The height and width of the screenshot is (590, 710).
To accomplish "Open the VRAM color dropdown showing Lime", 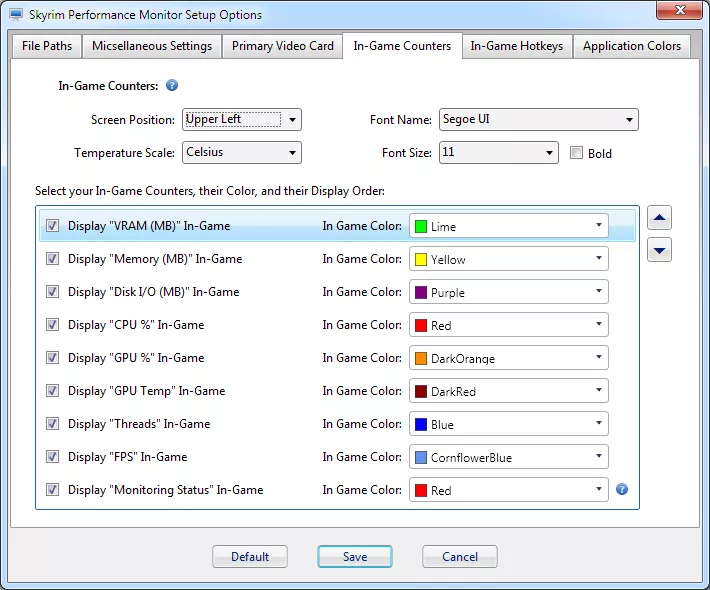I will coord(509,225).
